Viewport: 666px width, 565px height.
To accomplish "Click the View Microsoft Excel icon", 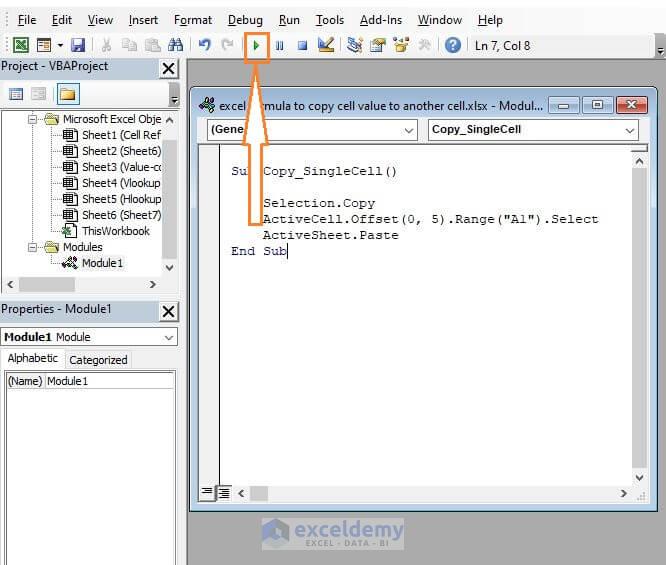I will 21,45.
